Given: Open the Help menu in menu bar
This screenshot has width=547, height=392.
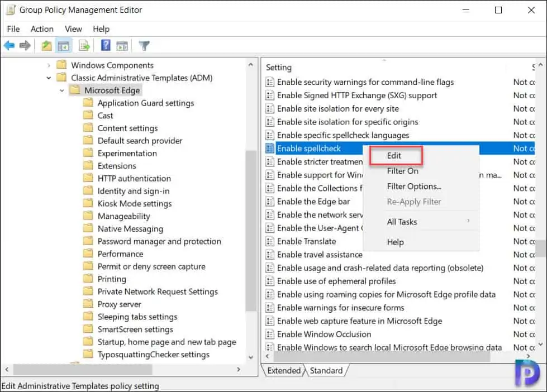Looking at the screenshot, I should click(101, 29).
